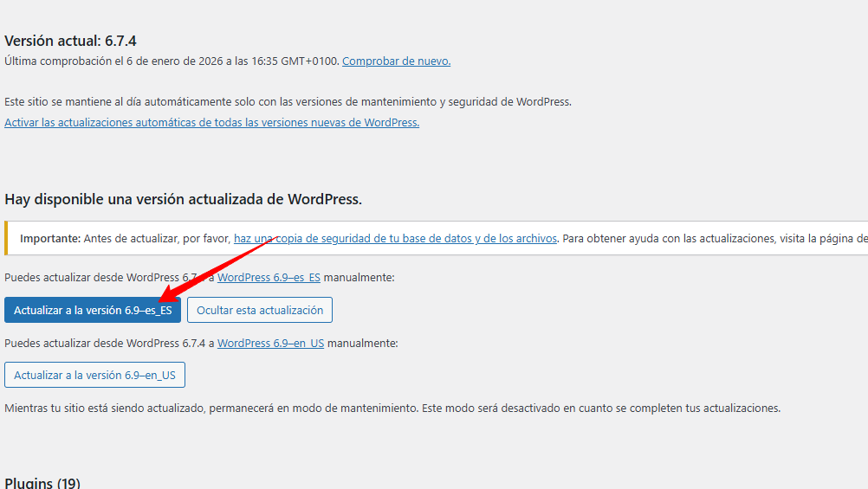Click the 'Este sitio se mantiene al día' paragraph
This screenshot has width=868, height=489.
pos(288,101)
